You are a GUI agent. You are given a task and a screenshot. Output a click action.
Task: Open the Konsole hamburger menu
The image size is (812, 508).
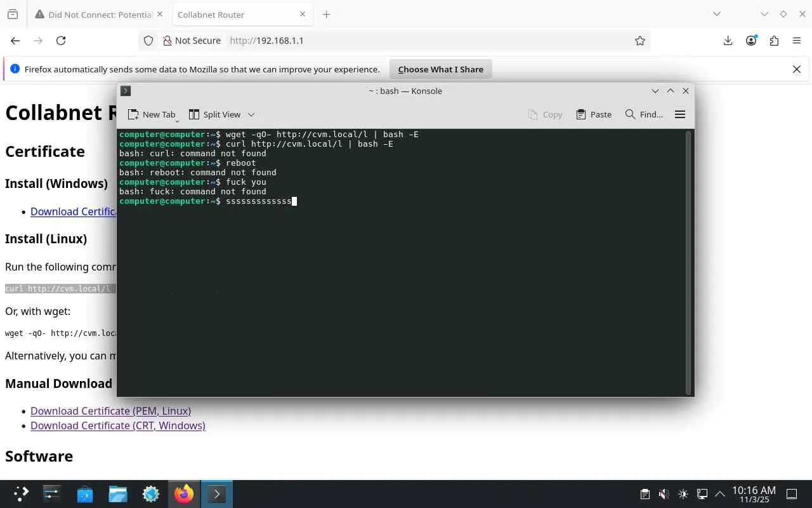[x=680, y=114]
